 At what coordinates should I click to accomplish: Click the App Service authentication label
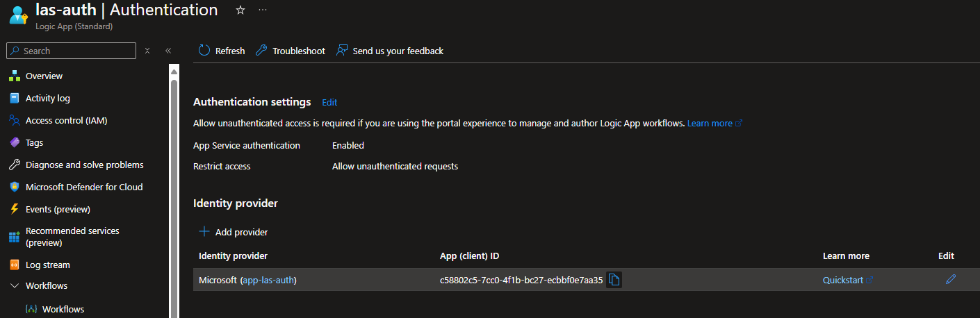point(247,145)
